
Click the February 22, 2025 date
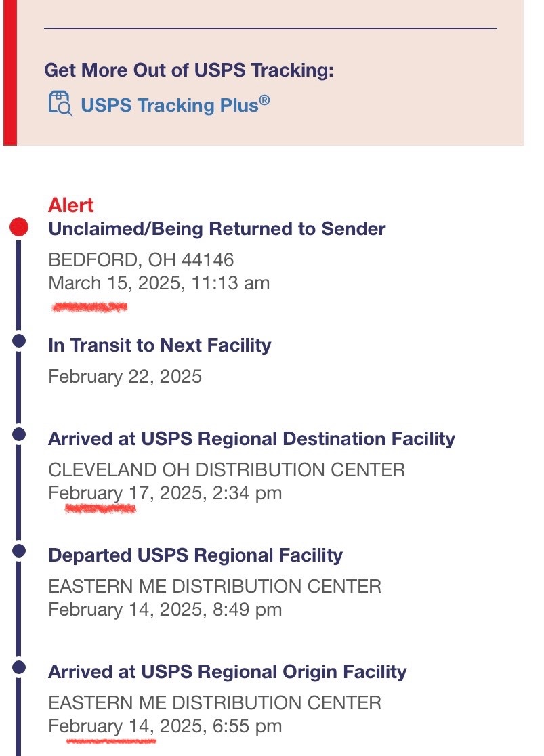click(125, 377)
